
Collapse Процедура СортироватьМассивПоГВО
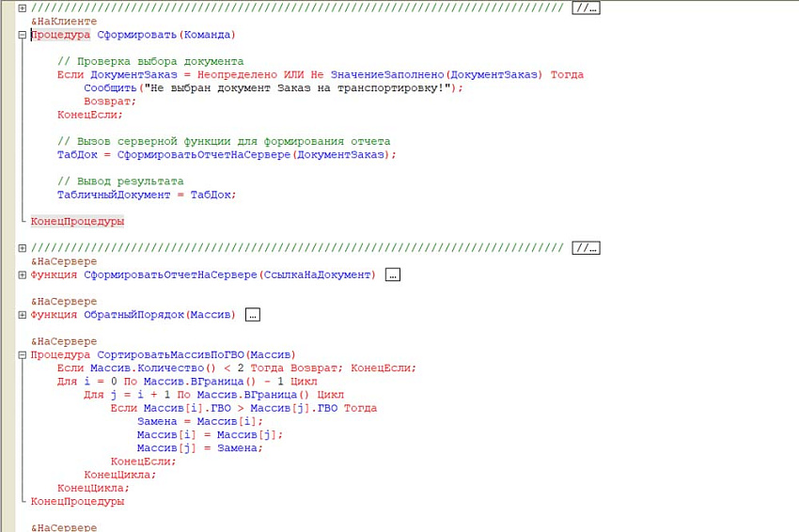[22, 355]
